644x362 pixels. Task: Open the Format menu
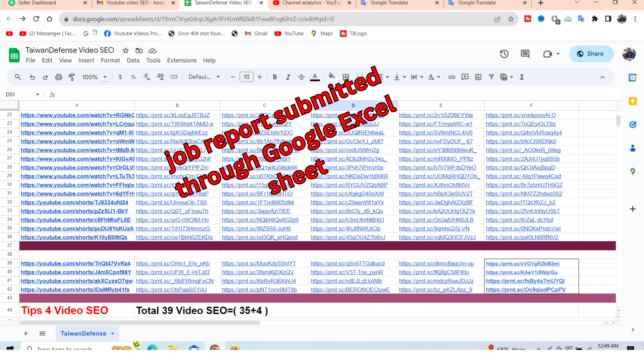point(110,60)
